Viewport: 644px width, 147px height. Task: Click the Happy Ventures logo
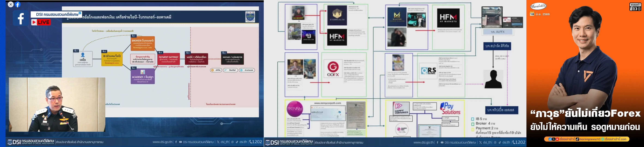[401, 108]
